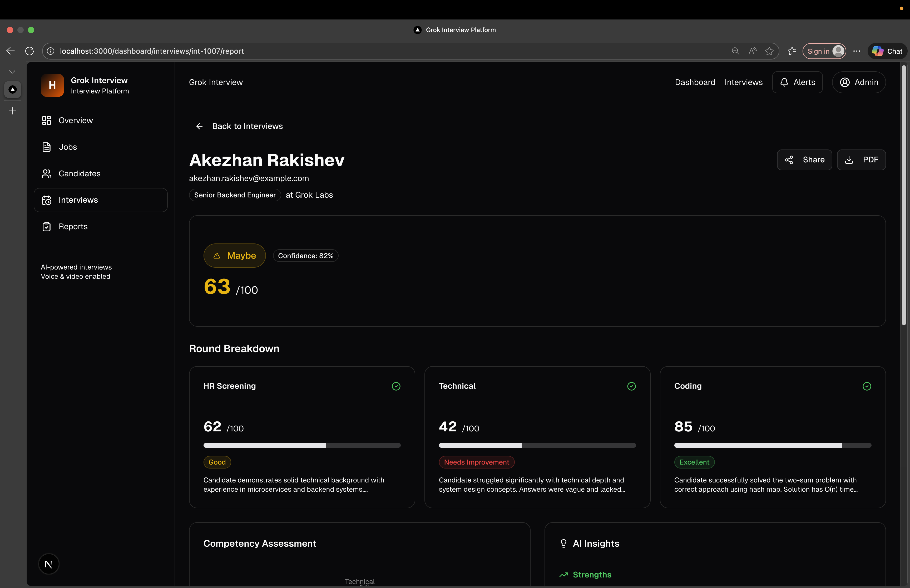
Task: Click the Overview grid icon in sidebar
Action: [x=46, y=121]
